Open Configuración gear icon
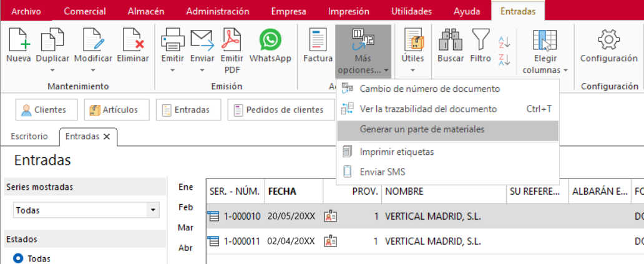Viewport: 644px width, 264px height. pos(608,39)
